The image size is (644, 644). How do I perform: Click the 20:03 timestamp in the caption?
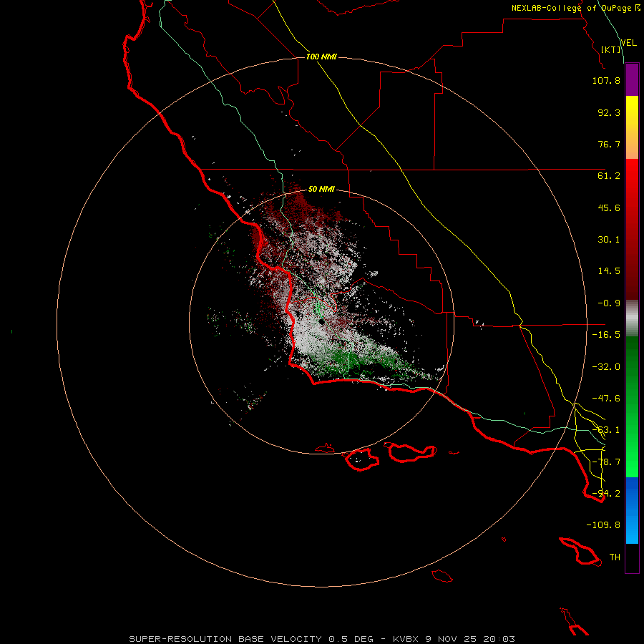[x=499, y=639]
